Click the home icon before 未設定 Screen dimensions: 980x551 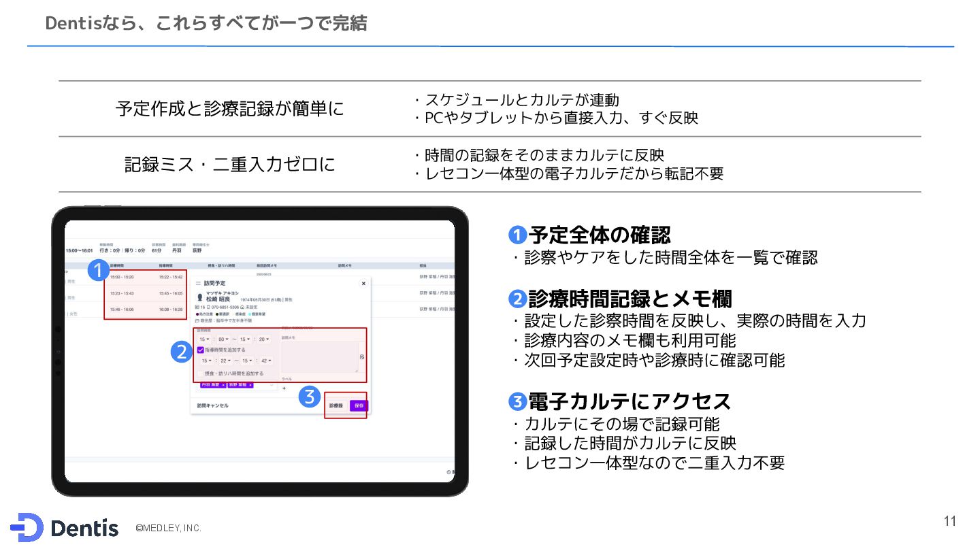(x=242, y=307)
